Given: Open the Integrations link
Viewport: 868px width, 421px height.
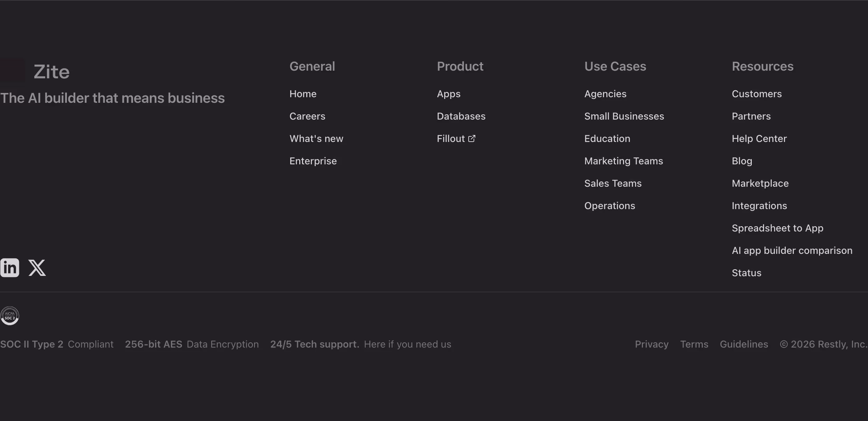Looking at the screenshot, I should click(x=759, y=206).
